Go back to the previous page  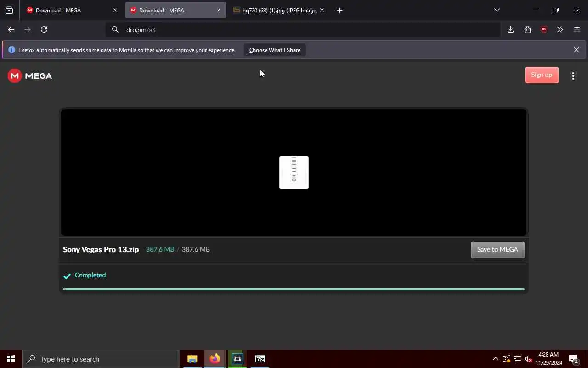coord(11,29)
